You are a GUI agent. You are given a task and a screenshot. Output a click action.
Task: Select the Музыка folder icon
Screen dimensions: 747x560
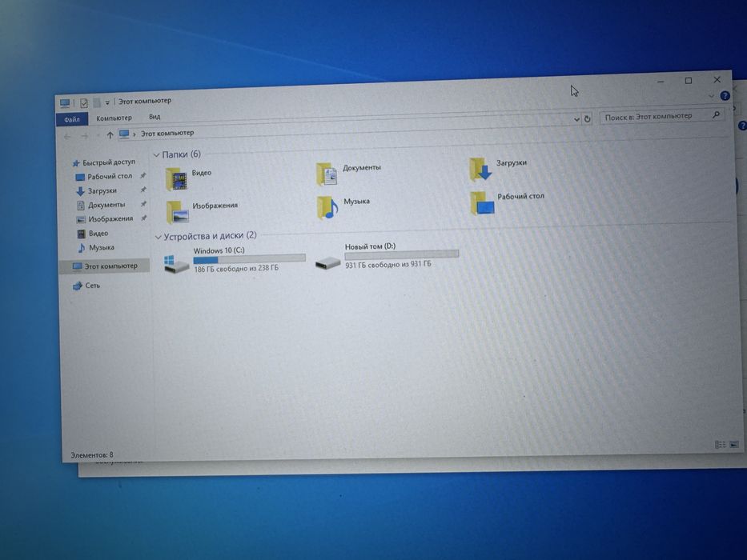tap(327, 207)
